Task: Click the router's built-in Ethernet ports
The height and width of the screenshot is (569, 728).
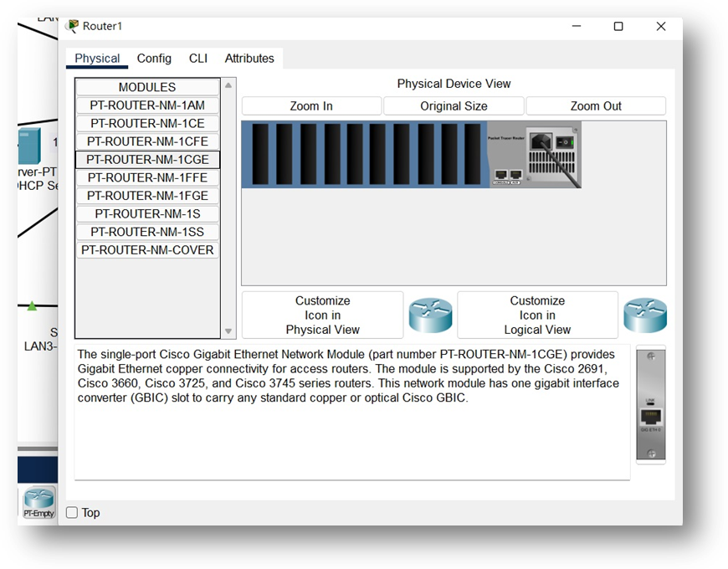Action: pyautogui.click(x=507, y=175)
